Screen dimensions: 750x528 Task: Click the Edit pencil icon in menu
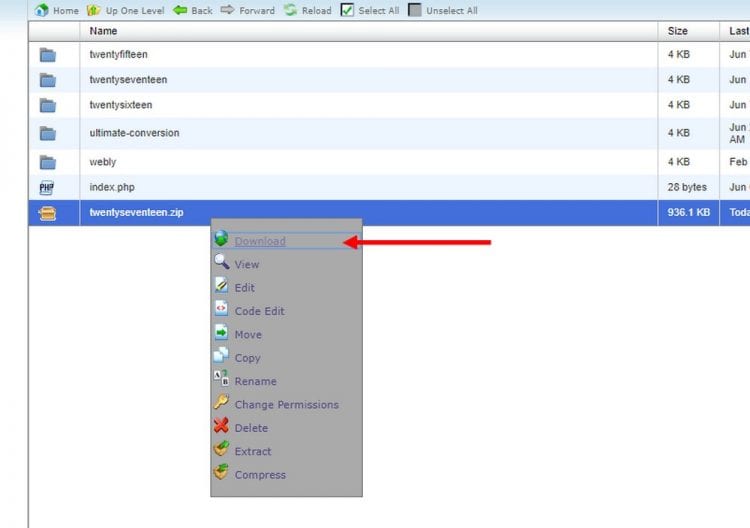click(221, 287)
